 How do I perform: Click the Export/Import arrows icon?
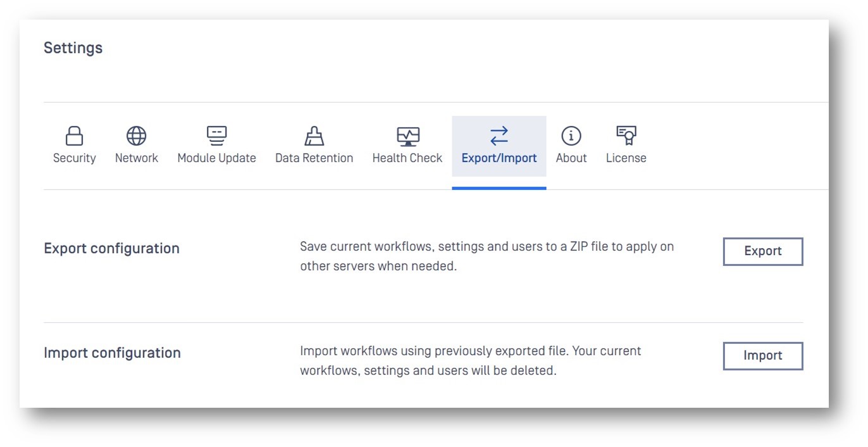[499, 135]
